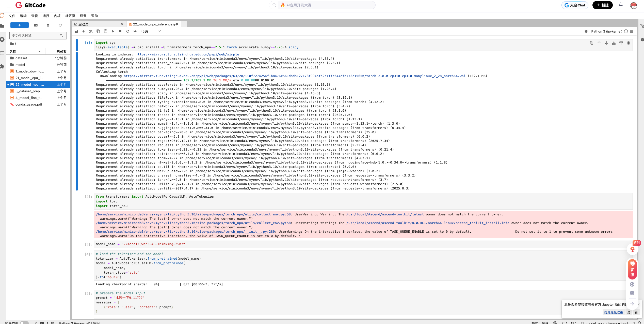Restart kernel and run all cells
The height and width of the screenshot is (324, 644).
pyautogui.click(x=135, y=31)
